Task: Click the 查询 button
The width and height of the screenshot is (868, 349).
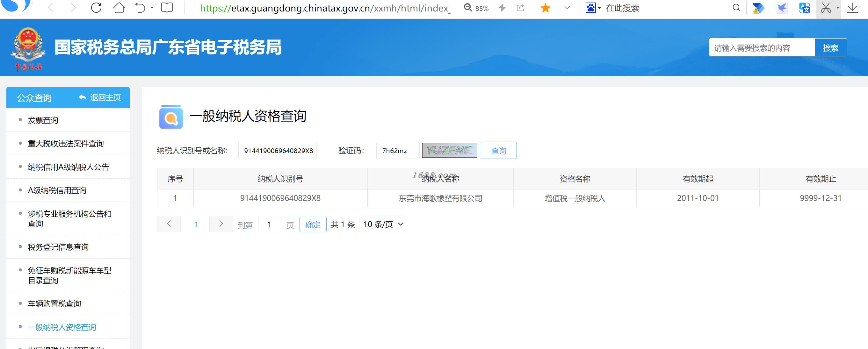Action: point(498,151)
